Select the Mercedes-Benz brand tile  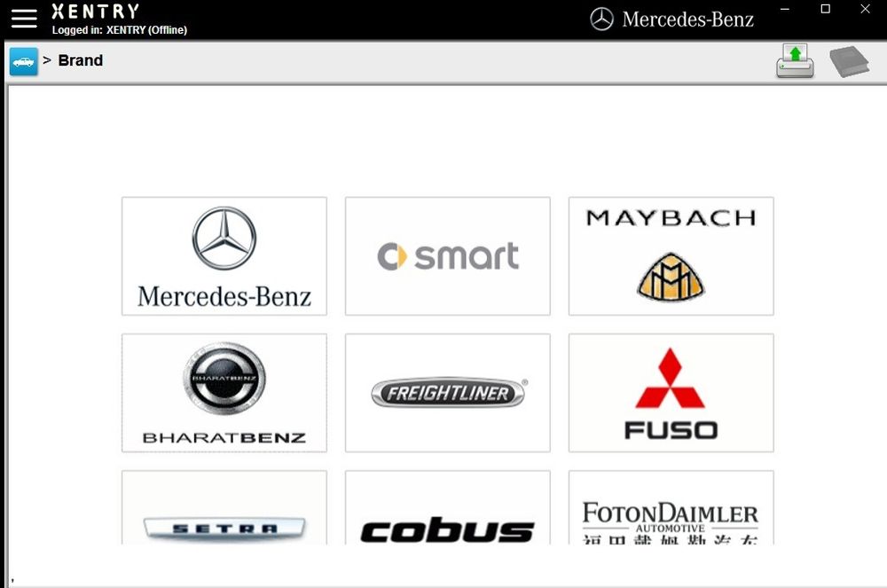(224, 256)
